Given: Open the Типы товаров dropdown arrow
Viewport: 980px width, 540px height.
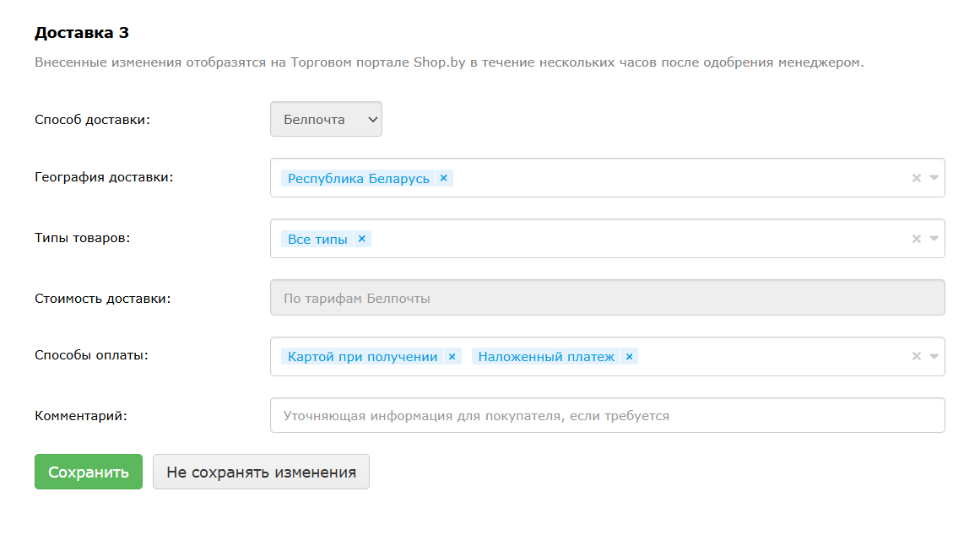Looking at the screenshot, I should [934, 239].
